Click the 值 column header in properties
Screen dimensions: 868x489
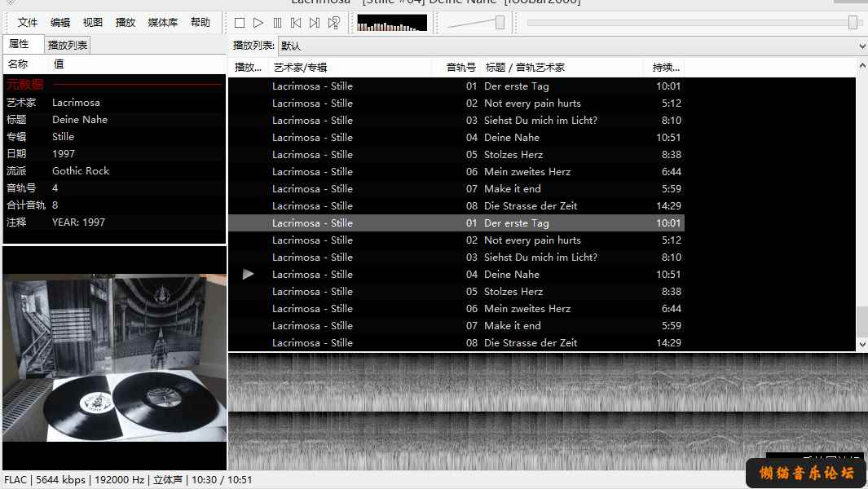(x=137, y=64)
